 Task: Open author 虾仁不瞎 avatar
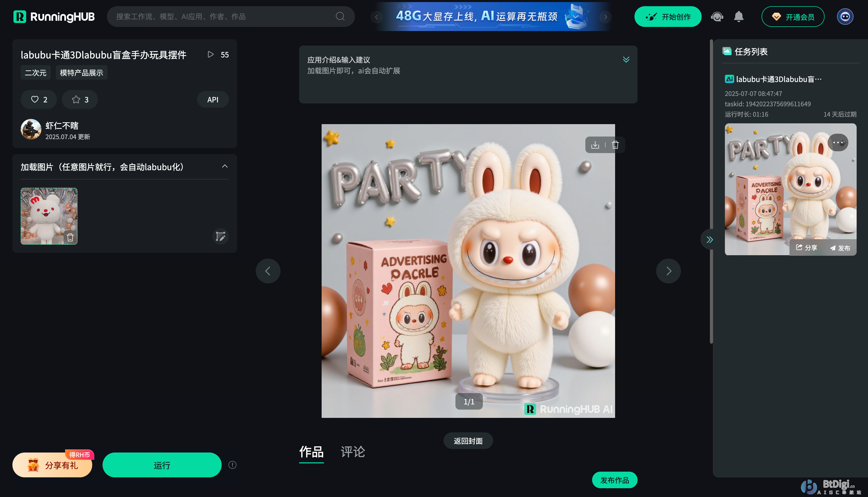coord(31,129)
